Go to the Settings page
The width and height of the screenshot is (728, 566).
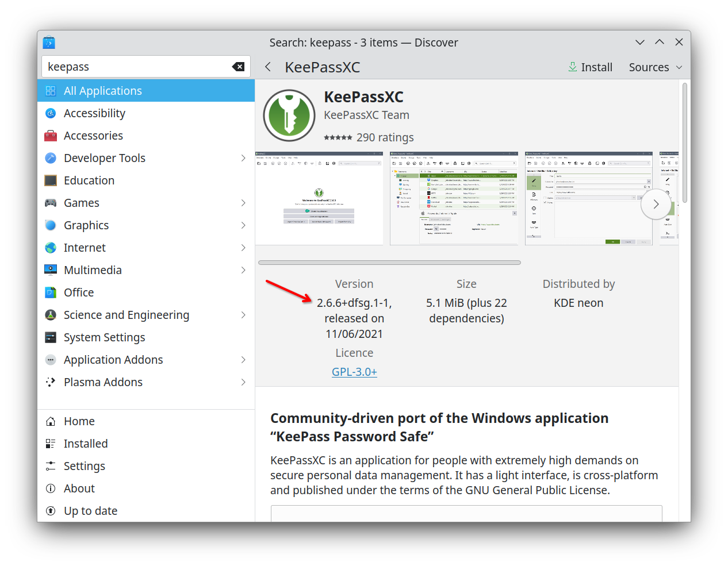(x=84, y=466)
